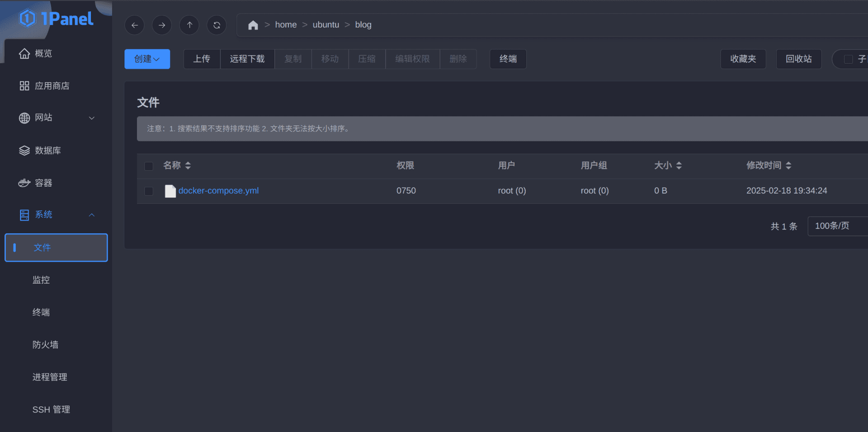The image size is (868, 432).
Task: Open 容器 containers in sidebar
Action: click(x=43, y=183)
